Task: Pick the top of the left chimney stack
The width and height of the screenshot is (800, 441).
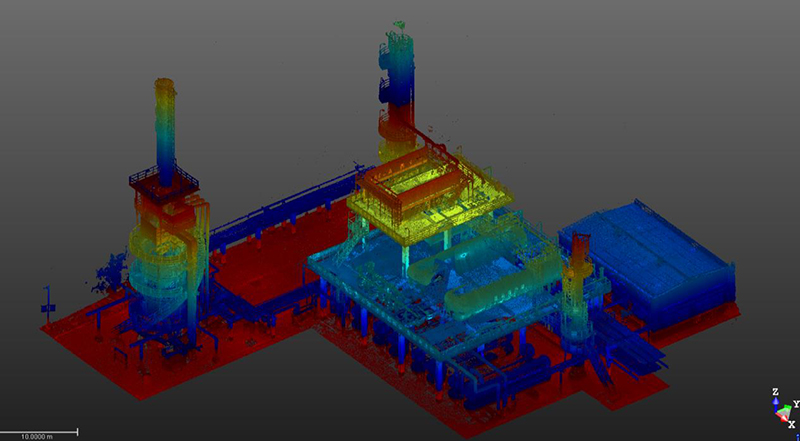Action: [x=165, y=84]
